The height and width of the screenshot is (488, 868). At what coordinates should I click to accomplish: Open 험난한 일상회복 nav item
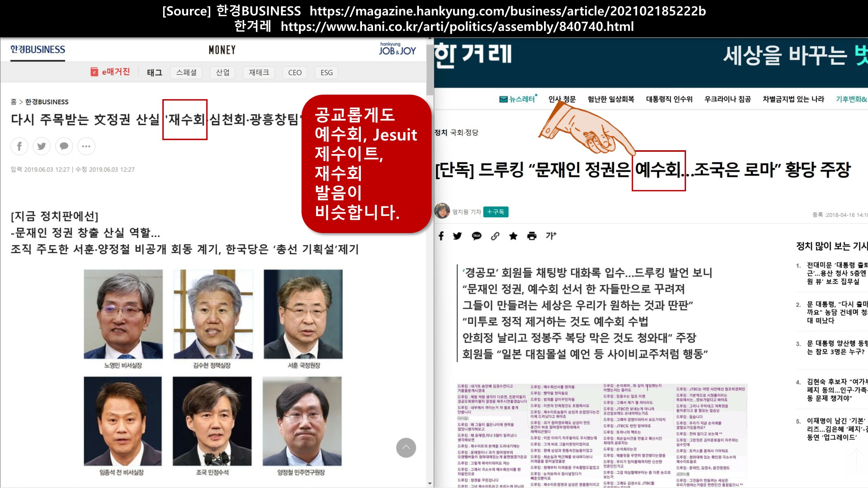point(611,99)
